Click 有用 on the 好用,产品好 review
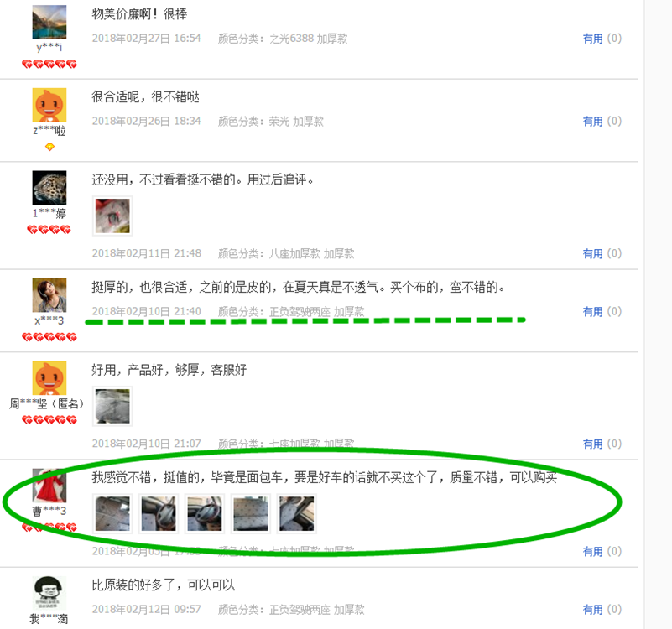This screenshot has height=629, width=672. [x=592, y=444]
